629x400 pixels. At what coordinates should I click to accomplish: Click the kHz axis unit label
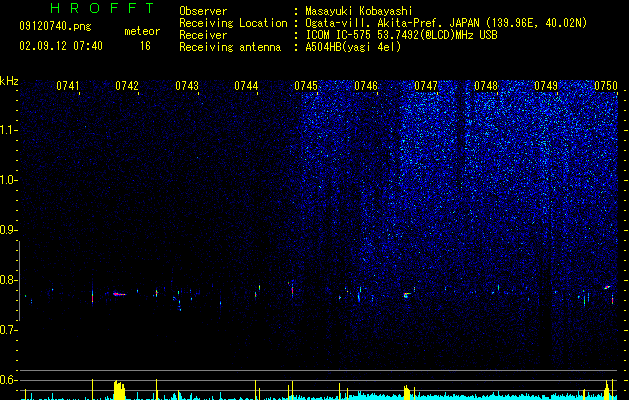pyautogui.click(x=9, y=81)
